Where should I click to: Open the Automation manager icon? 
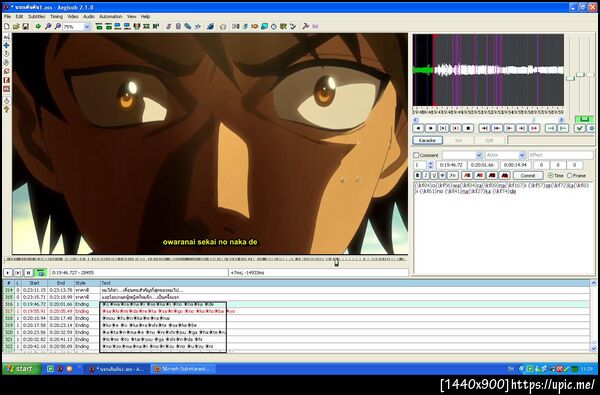210,26
